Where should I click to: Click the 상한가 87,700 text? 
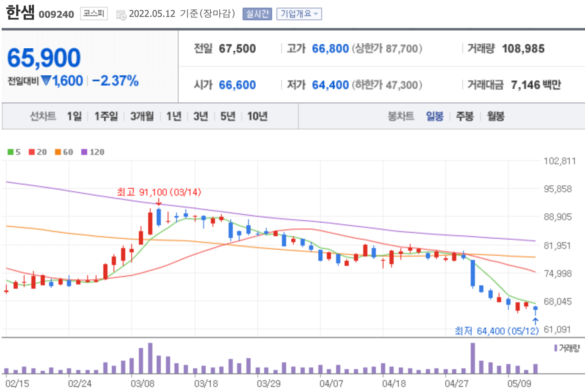coord(387,49)
